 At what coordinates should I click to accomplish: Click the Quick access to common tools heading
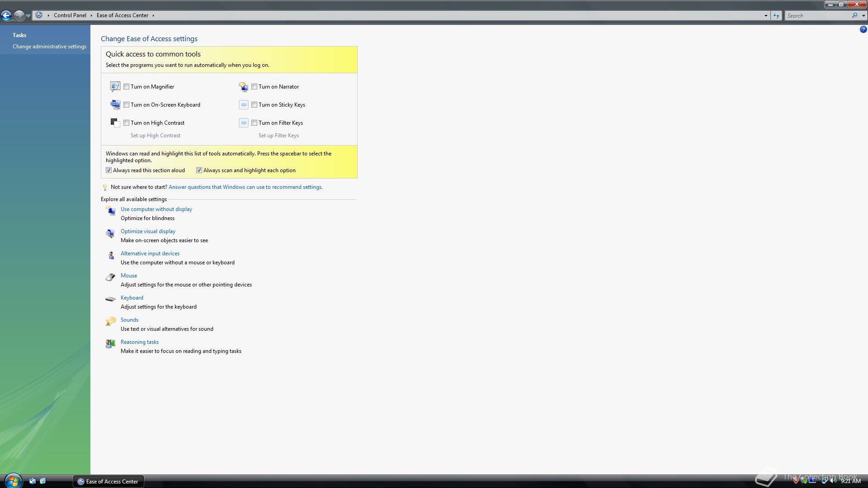(153, 54)
